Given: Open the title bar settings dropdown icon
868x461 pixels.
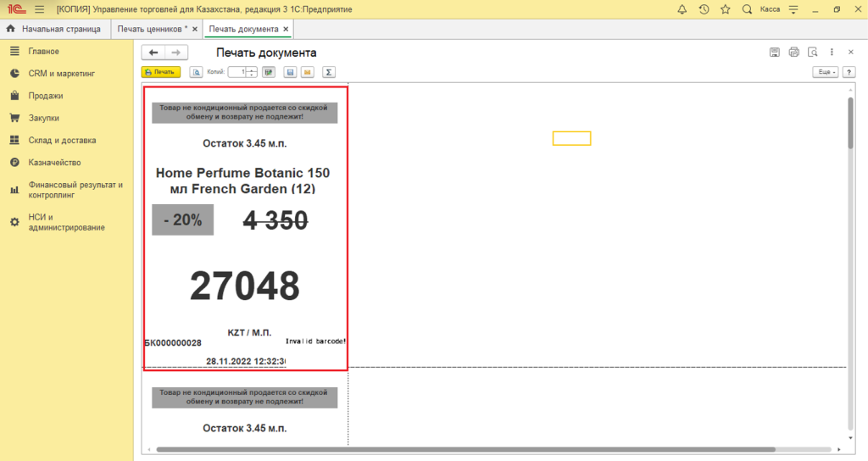Looking at the screenshot, I should click(x=793, y=9).
